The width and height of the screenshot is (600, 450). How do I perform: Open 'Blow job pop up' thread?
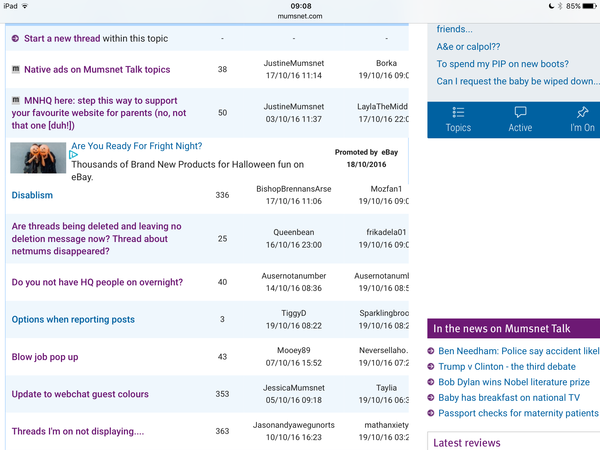click(45, 357)
